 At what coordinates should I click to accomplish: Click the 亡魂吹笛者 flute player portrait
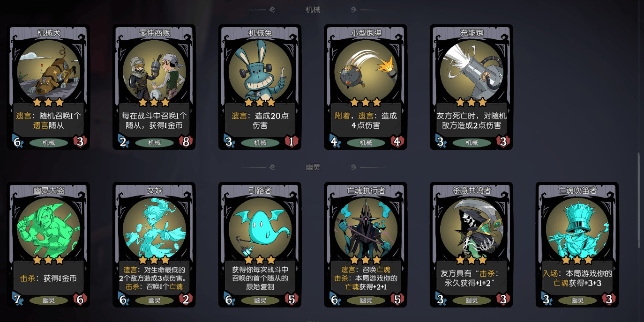click(x=577, y=228)
